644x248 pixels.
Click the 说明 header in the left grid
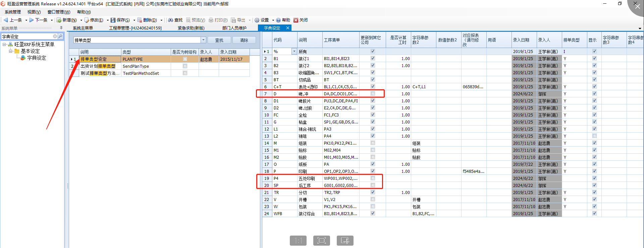100,52
